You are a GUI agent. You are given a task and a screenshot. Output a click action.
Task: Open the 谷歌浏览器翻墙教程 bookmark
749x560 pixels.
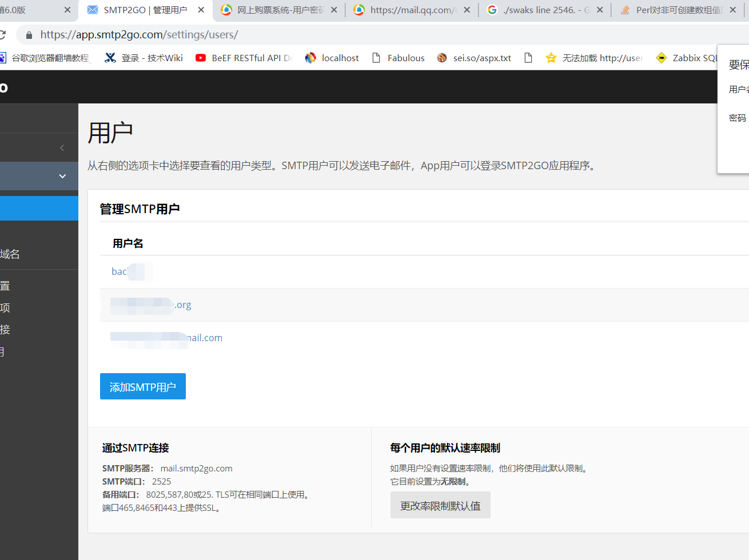[46, 58]
